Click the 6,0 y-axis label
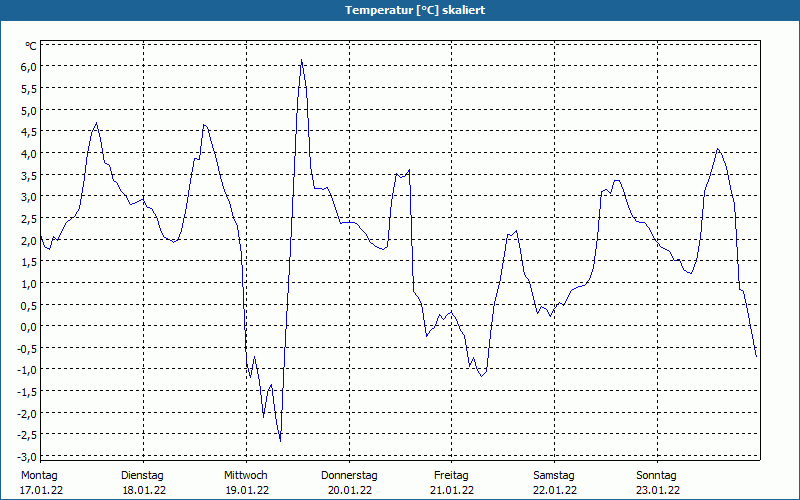This screenshot has width=800, height=500. tap(29, 67)
